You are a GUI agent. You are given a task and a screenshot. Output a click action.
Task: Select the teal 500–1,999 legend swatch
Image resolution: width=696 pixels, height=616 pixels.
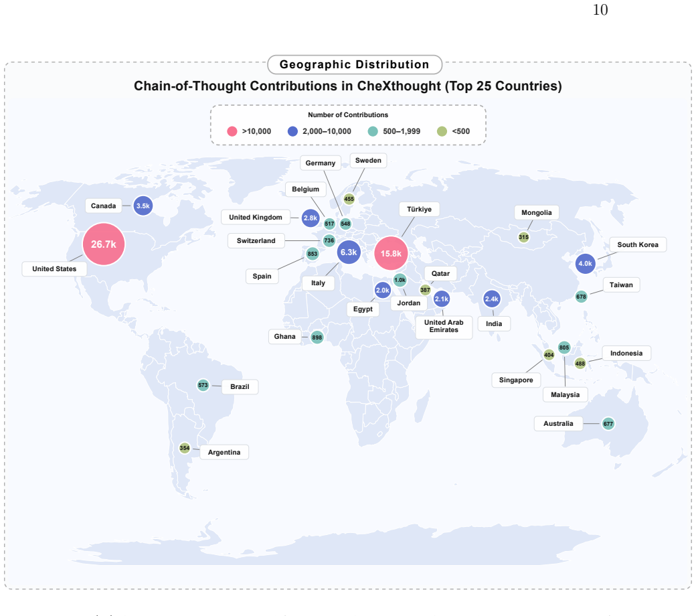click(373, 131)
